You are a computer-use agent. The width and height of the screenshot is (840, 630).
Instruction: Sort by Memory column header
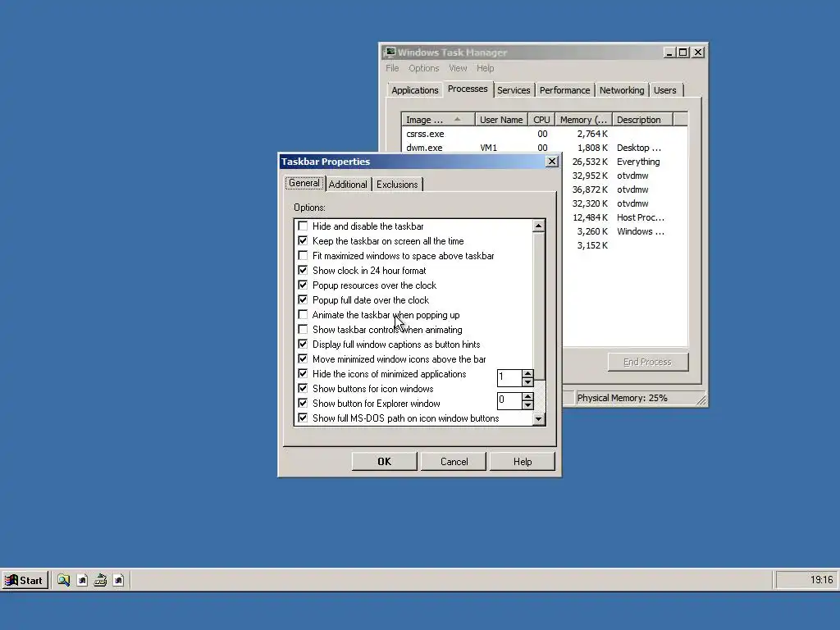(x=583, y=120)
